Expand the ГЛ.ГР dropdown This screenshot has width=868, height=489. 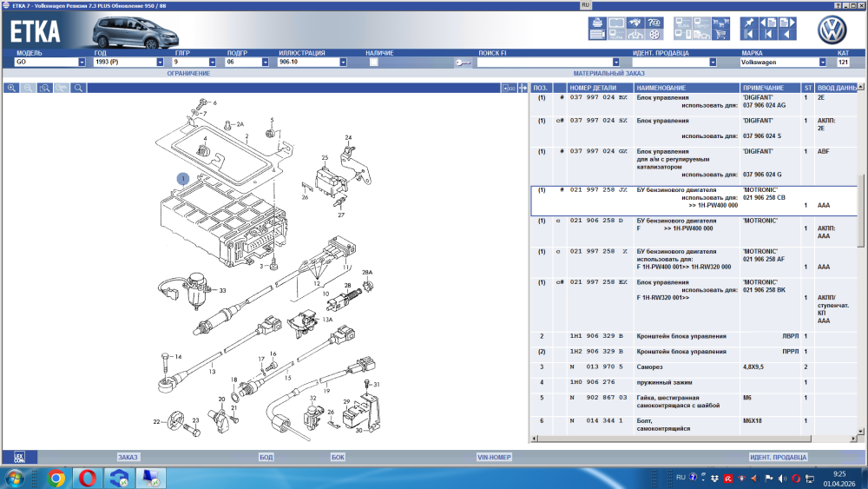point(212,62)
